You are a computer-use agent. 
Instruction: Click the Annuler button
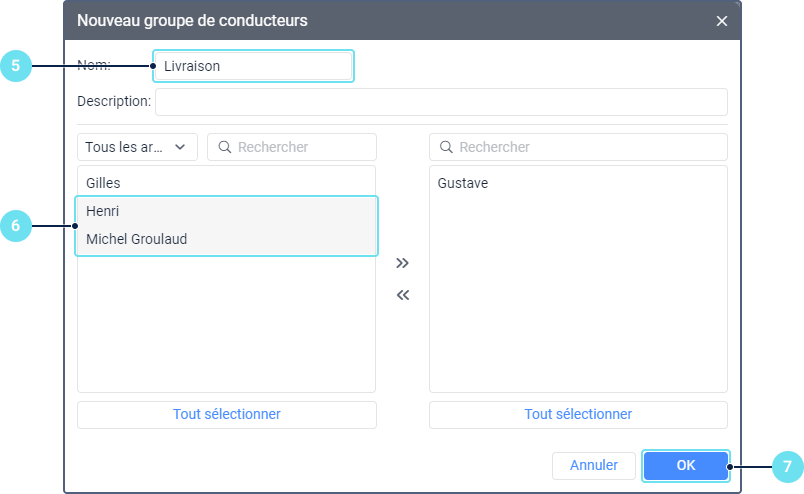593,465
